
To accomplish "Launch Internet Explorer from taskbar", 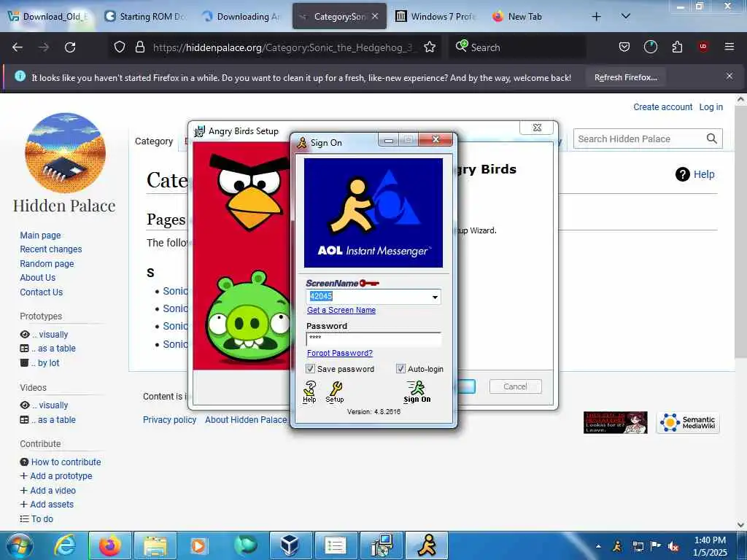I will coord(64,545).
